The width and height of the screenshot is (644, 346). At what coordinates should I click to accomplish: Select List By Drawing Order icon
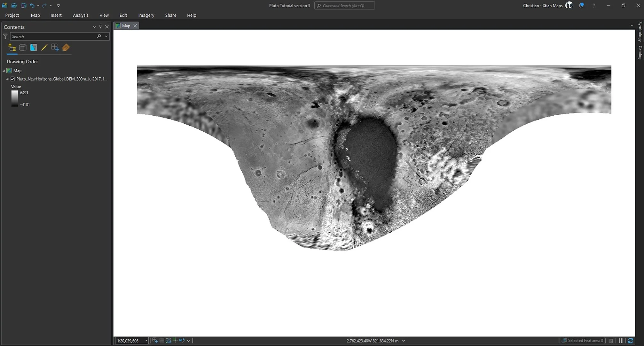pos(12,48)
